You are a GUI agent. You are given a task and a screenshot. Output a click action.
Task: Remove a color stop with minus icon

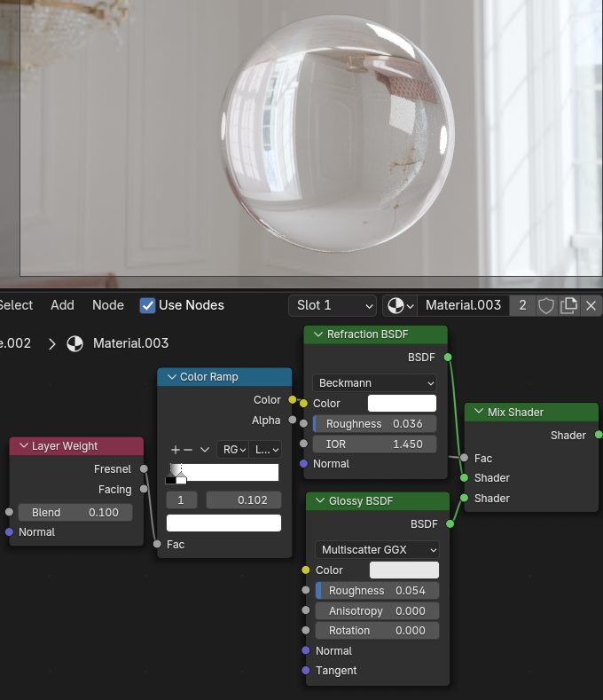[x=187, y=450]
